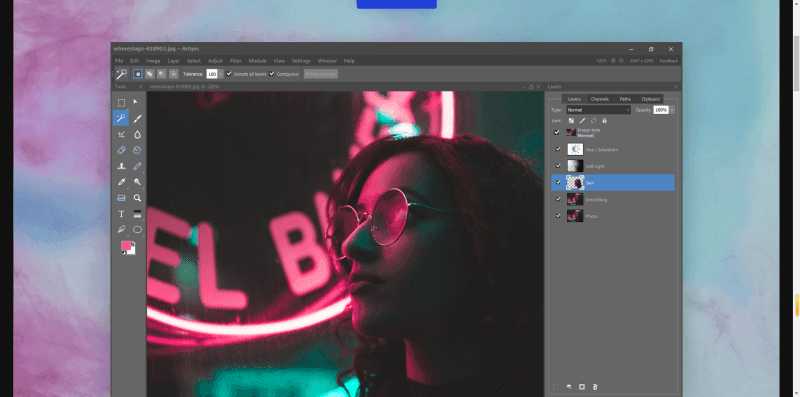
Task: Select the brush tool
Action: (137, 119)
